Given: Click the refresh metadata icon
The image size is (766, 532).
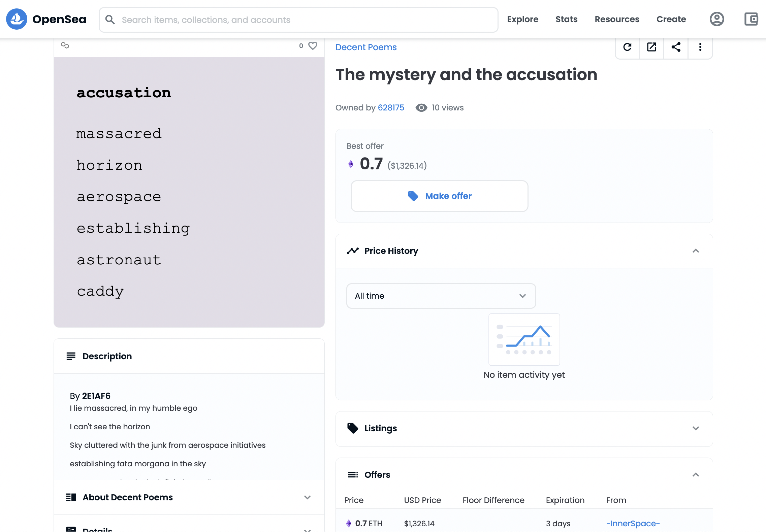Looking at the screenshot, I should 627,47.
